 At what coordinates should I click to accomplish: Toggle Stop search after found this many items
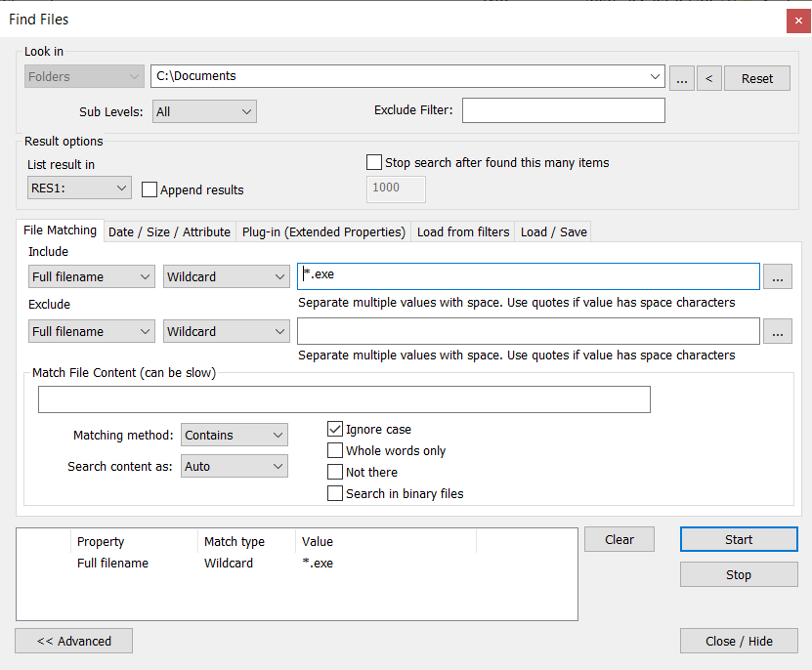[x=374, y=163]
